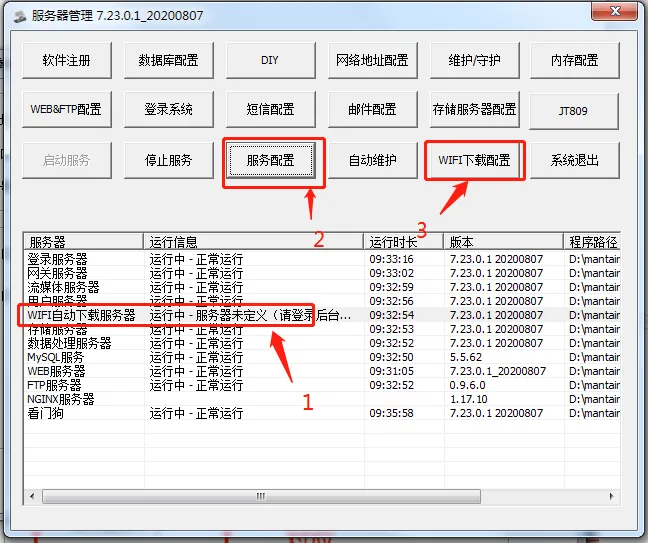This screenshot has height=543, width=648.
Task: Click 停止服务 button
Action: point(169,160)
